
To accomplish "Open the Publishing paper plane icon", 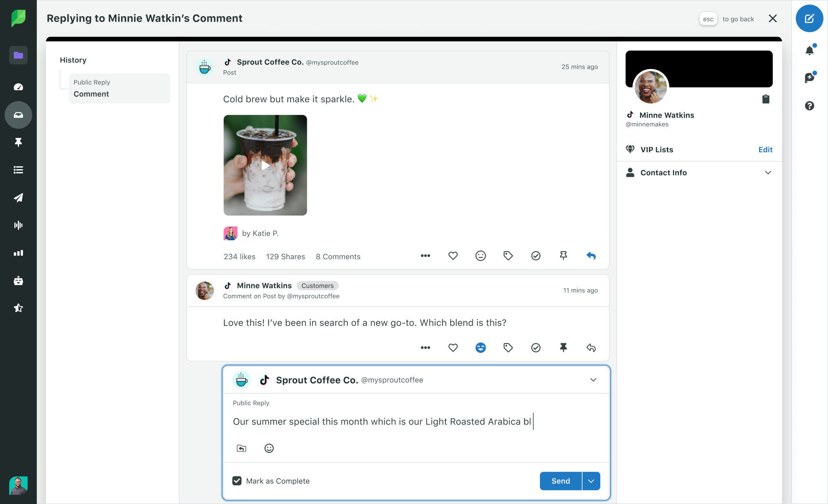I will pos(18,198).
